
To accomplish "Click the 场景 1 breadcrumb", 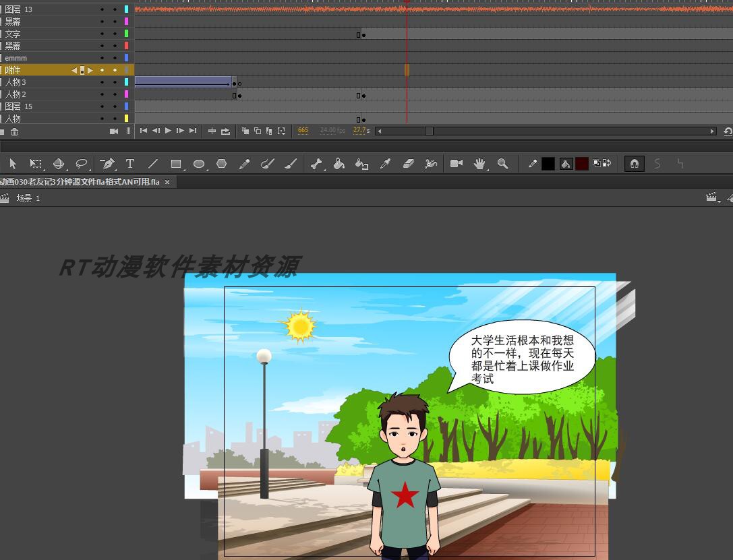I will pyautogui.click(x=27, y=197).
